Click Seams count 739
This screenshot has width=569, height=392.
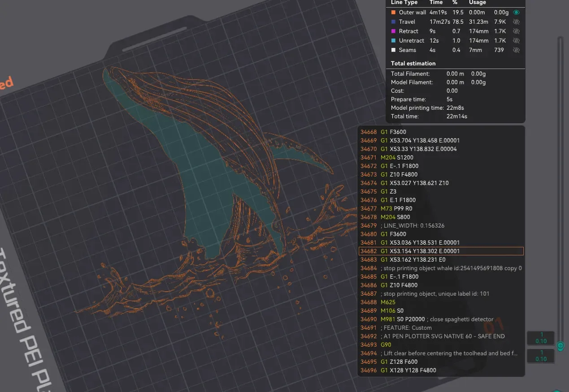pyautogui.click(x=499, y=50)
